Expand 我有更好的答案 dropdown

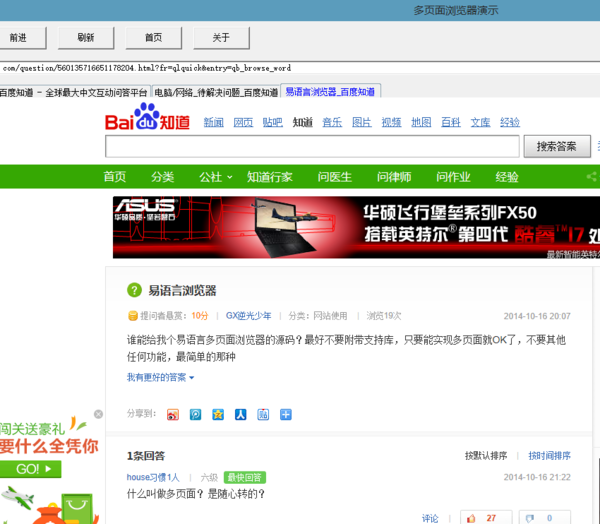click(x=161, y=377)
